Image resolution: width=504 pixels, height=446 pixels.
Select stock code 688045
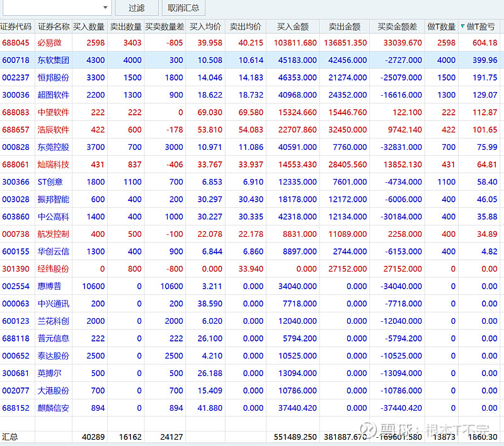click(16, 43)
